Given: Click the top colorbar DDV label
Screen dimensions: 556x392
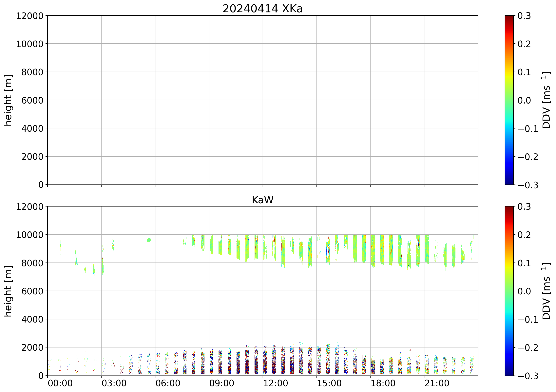Looking at the screenshot, I should [x=546, y=100].
